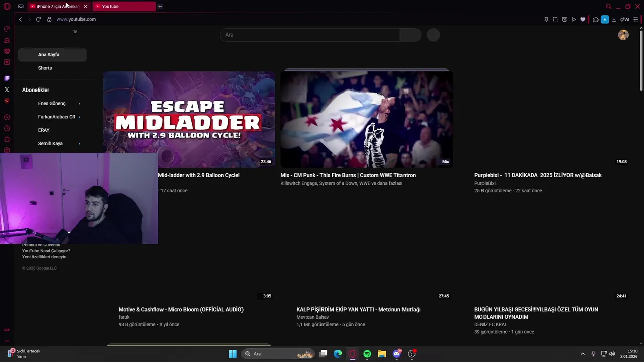The width and height of the screenshot is (644, 362).
Task: Click the YouTube search field 'Ara'
Action: [x=310, y=35]
